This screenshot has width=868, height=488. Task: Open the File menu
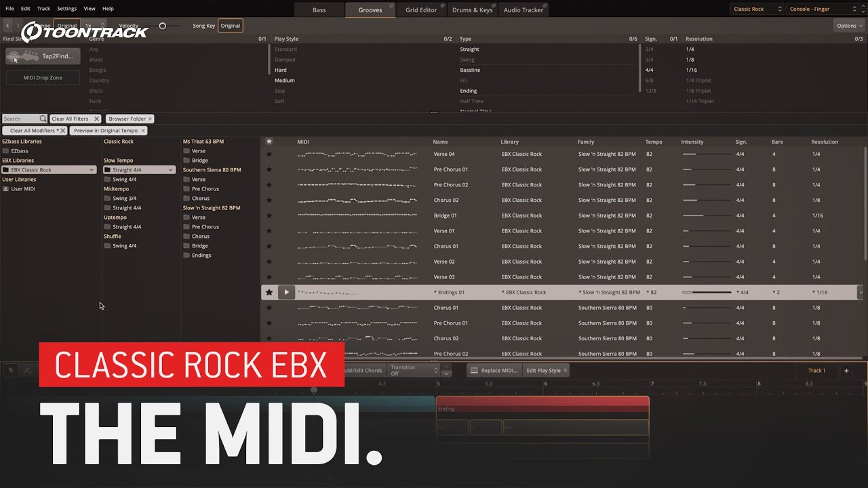pyautogui.click(x=9, y=9)
